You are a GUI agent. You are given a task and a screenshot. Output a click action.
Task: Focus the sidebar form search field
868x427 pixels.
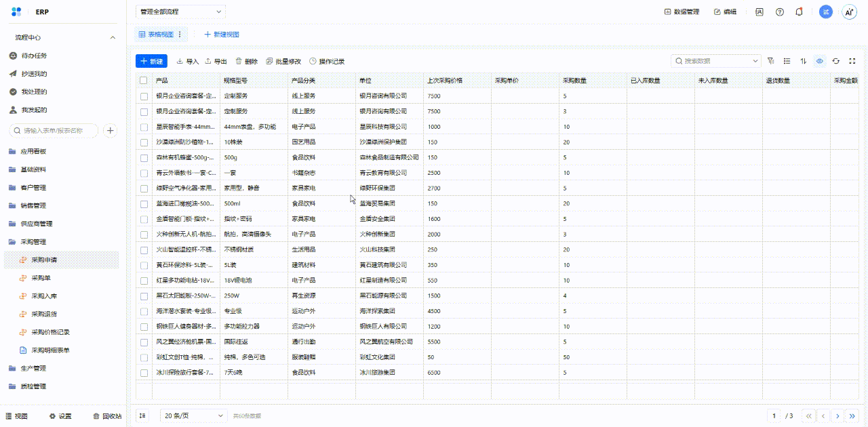(54, 130)
